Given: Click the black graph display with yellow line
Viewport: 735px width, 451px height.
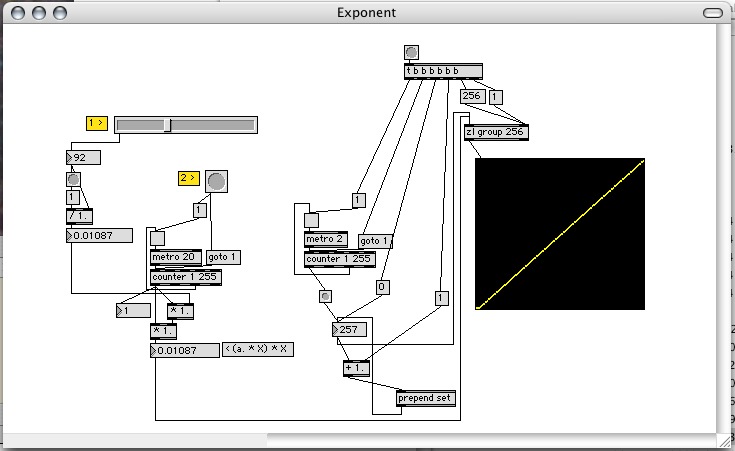Looking at the screenshot, I should pos(559,233).
